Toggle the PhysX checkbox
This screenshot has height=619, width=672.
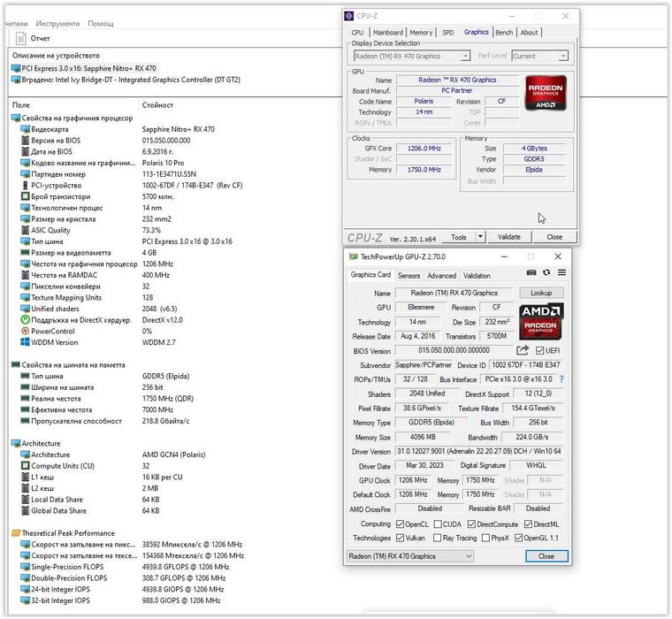pos(485,538)
